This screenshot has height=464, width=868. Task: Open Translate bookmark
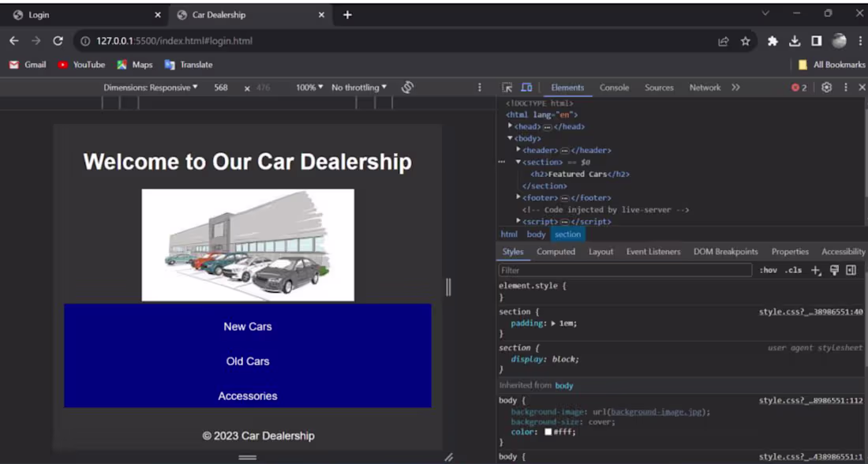point(189,65)
